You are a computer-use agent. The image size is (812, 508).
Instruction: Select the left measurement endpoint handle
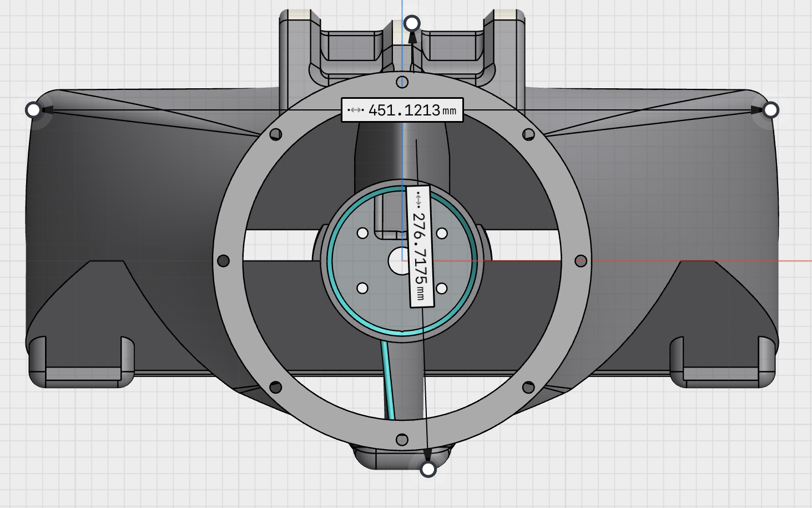click(33, 110)
